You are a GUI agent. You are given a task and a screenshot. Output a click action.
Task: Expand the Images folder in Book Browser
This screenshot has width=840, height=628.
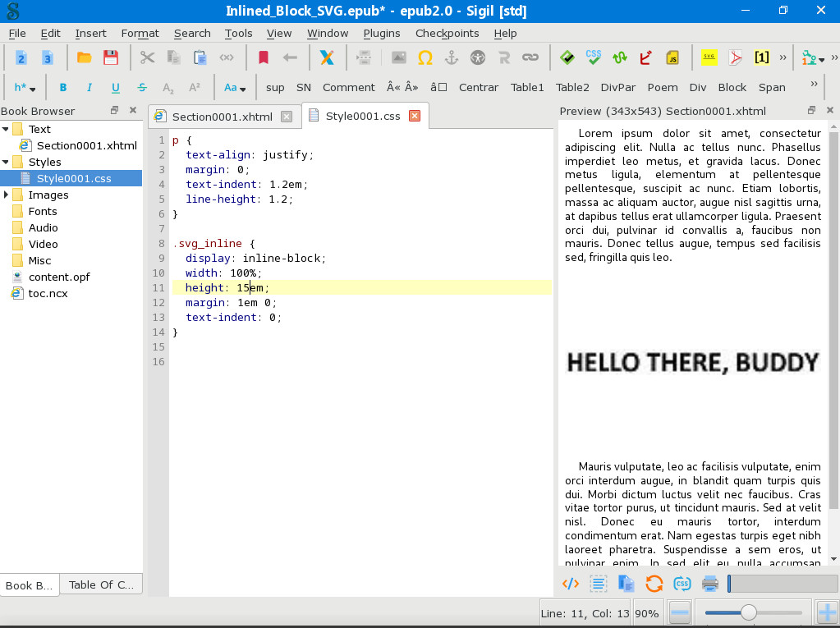(x=7, y=195)
